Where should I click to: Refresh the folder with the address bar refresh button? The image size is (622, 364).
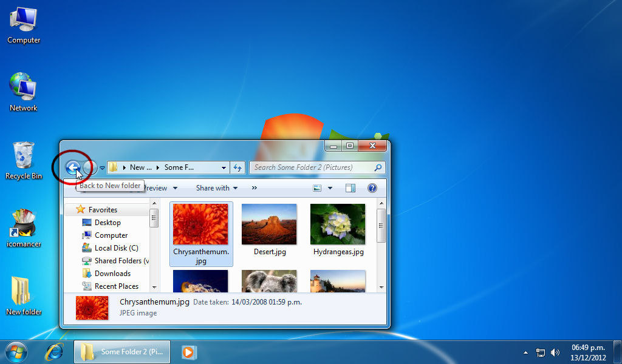(238, 167)
